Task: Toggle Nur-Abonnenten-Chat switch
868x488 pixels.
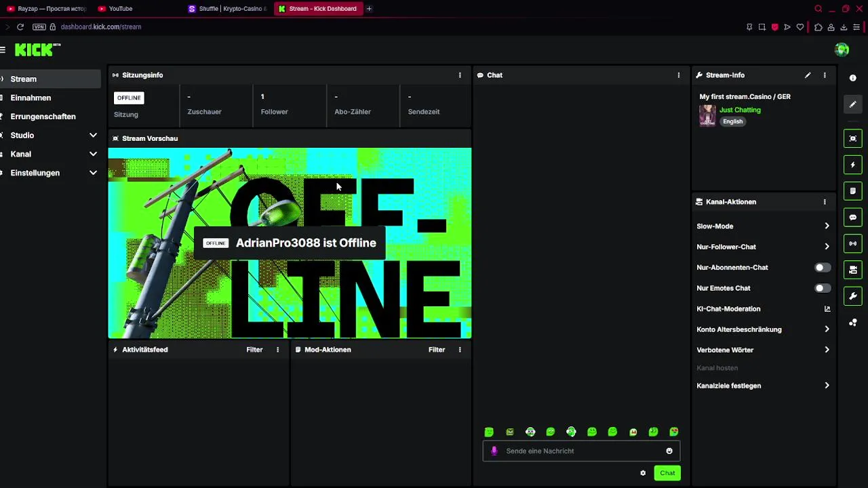Action: 823,268
